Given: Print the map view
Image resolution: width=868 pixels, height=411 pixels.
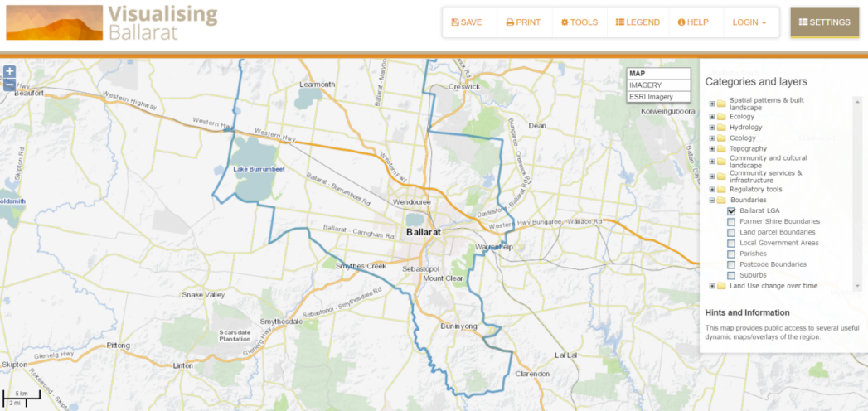Looking at the screenshot, I should (523, 22).
